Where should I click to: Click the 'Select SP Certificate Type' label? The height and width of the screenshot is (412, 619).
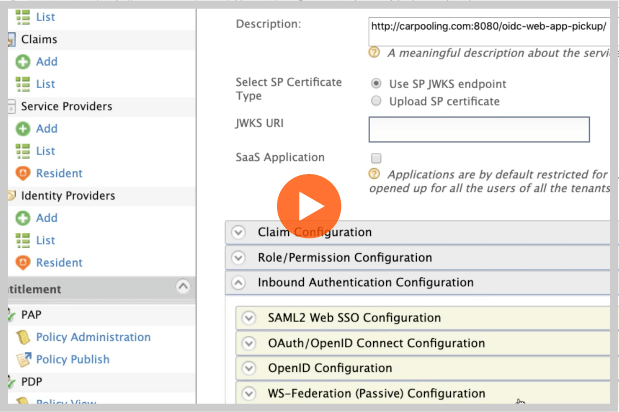coord(289,89)
